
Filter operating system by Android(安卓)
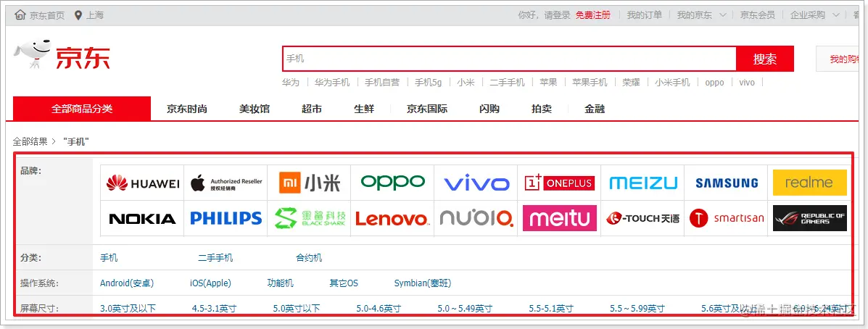127,283
